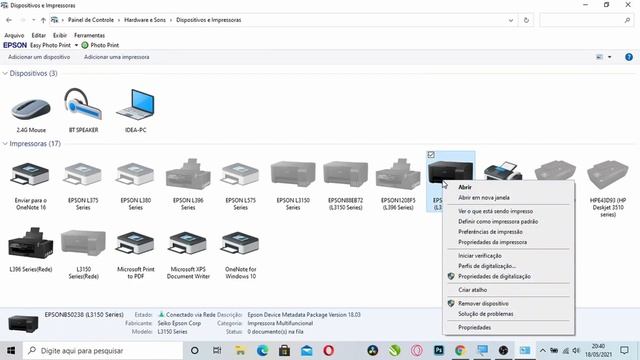Viewport: 640px width, 360px height.
Task: Select the EPSON L396 Series printer
Action: (188, 174)
